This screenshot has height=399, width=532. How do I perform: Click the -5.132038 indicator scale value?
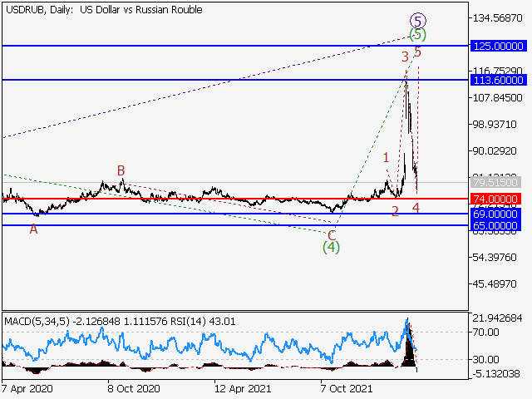pyautogui.click(x=497, y=374)
